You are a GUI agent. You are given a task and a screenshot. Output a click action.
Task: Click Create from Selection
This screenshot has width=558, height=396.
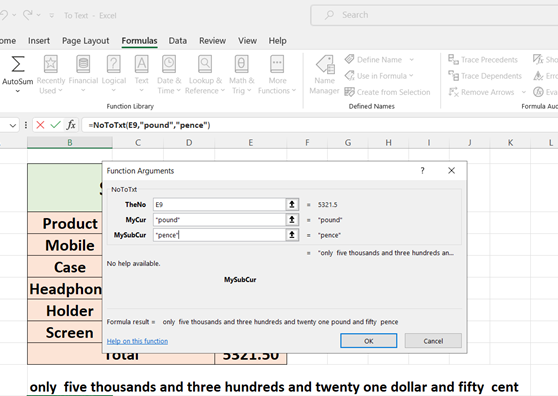(388, 92)
